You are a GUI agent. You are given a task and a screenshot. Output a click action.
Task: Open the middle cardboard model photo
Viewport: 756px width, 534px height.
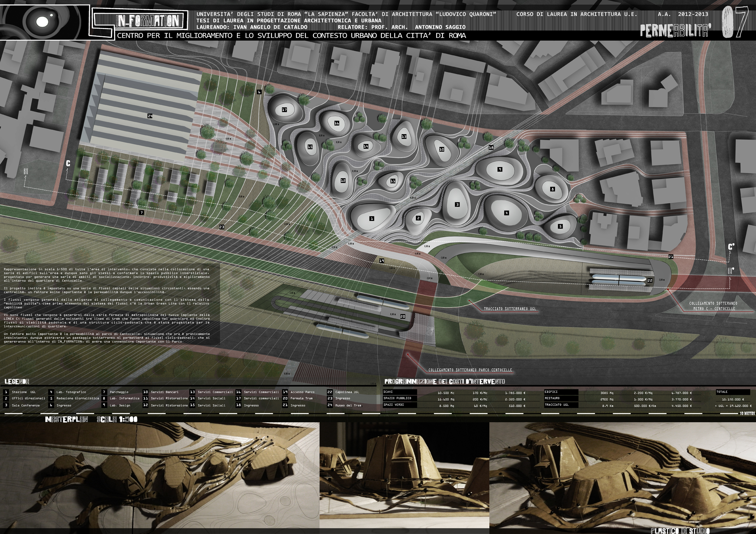pyautogui.click(x=404, y=475)
